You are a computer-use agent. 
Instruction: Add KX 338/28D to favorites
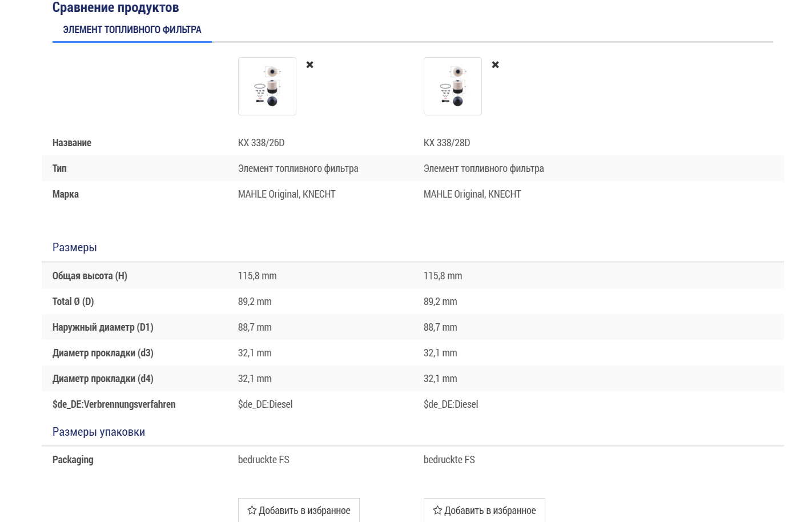(x=484, y=510)
